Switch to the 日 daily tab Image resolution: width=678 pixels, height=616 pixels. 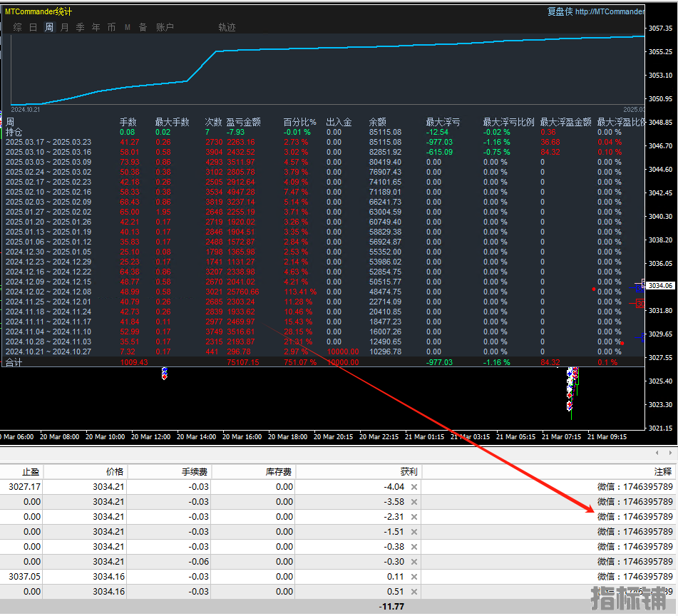coord(34,27)
